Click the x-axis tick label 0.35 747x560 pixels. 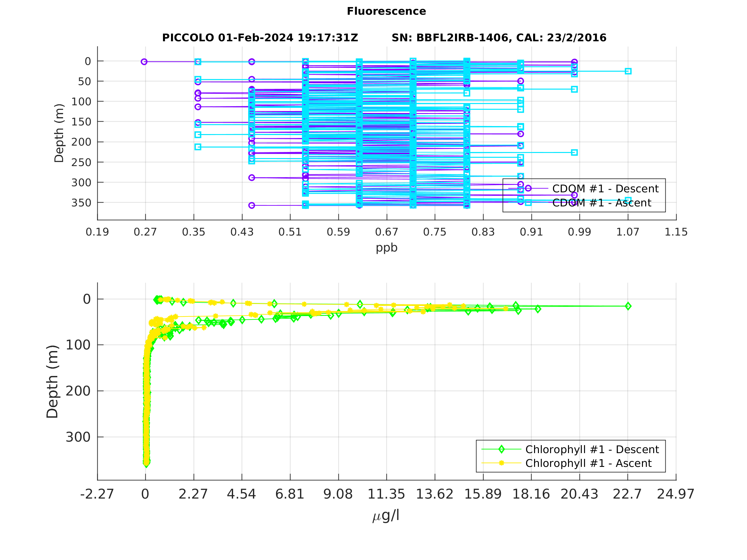(x=193, y=232)
